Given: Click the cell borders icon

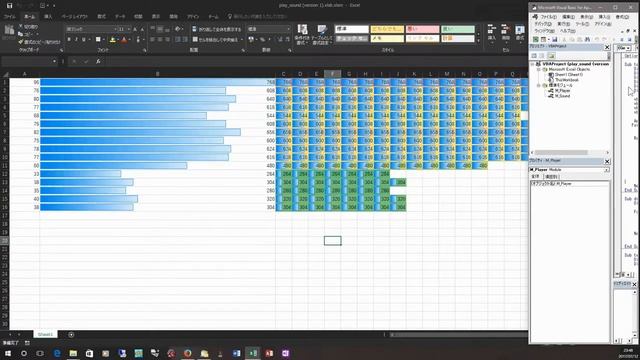Looking at the screenshot, I should 98,40.
